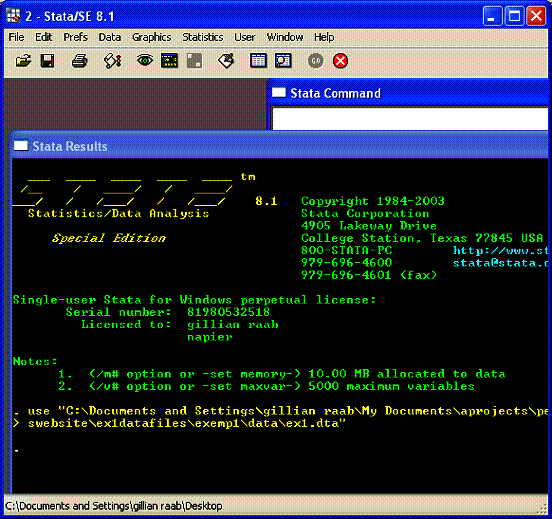This screenshot has height=519, width=552.
Task: Open the Edit menu
Action: coord(44,37)
